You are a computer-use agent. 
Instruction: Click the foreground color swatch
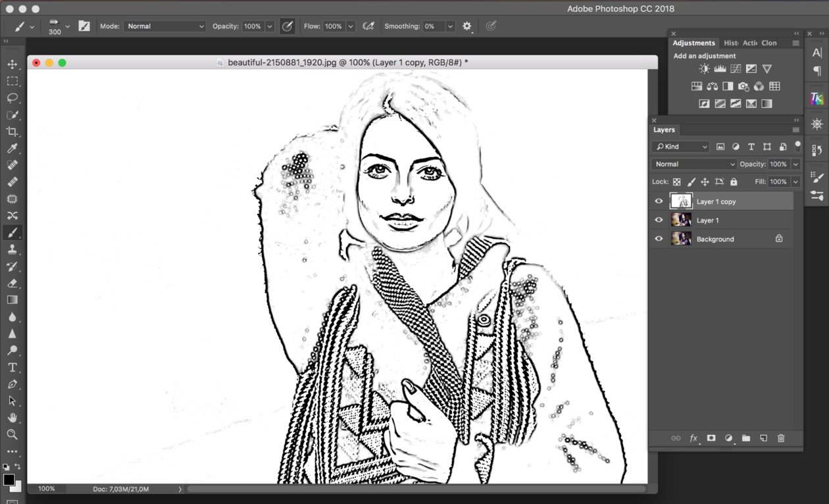pos(9,480)
